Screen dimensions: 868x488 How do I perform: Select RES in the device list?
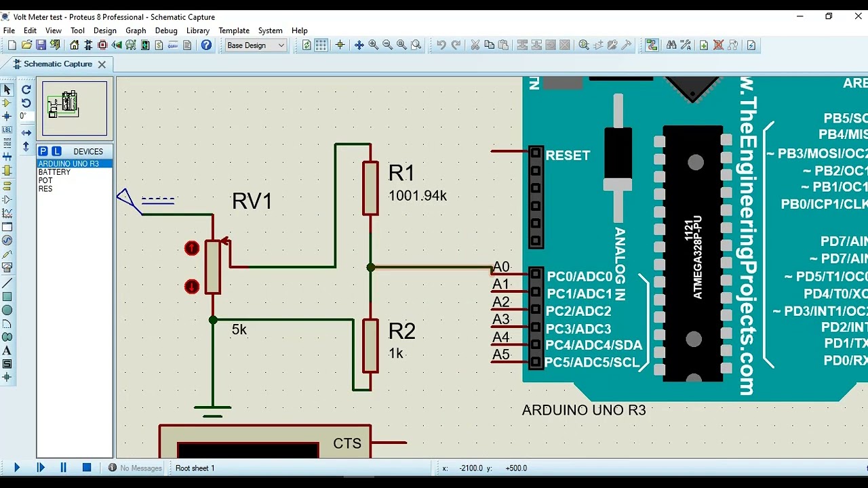75,188
